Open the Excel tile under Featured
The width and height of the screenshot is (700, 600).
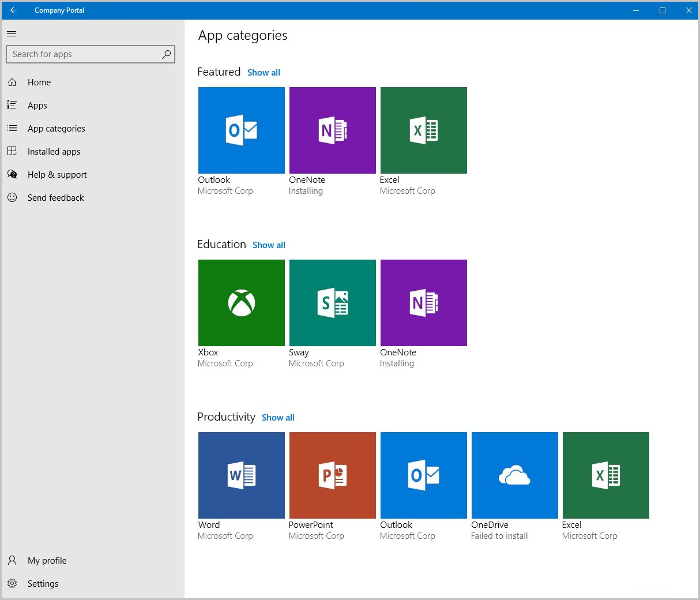(x=423, y=130)
